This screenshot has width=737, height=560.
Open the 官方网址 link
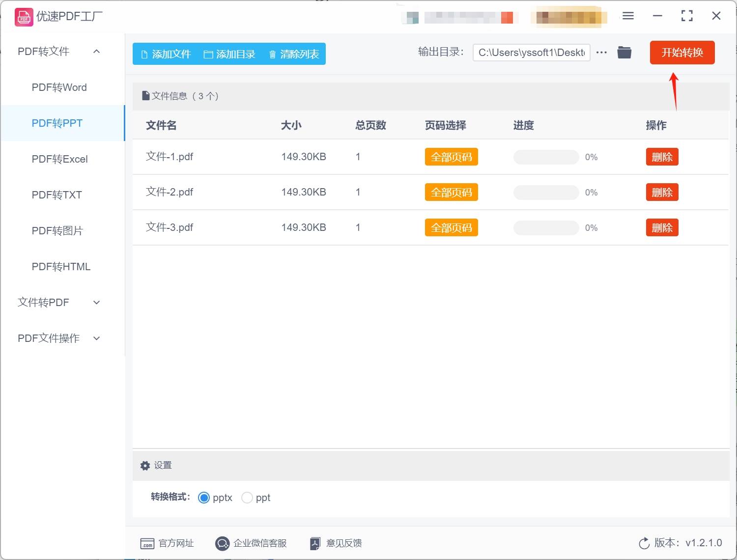[176, 543]
